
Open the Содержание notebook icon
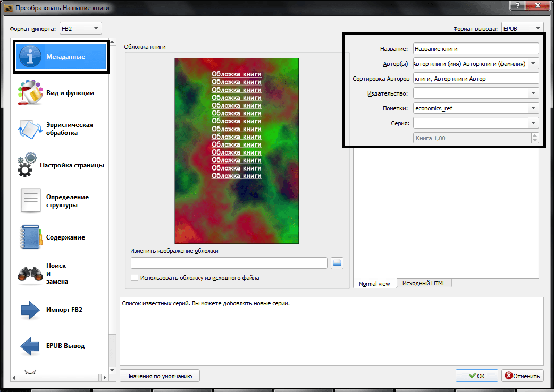[x=30, y=237]
